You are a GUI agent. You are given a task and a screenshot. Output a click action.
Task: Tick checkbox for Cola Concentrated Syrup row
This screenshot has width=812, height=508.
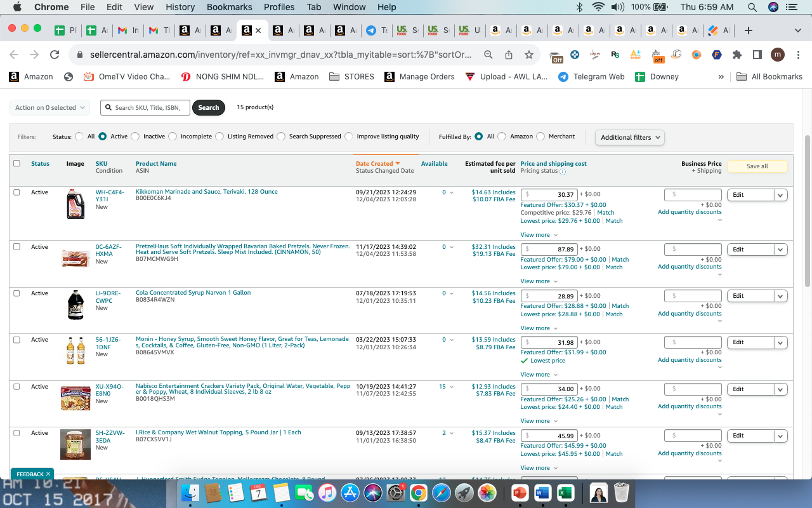point(16,293)
